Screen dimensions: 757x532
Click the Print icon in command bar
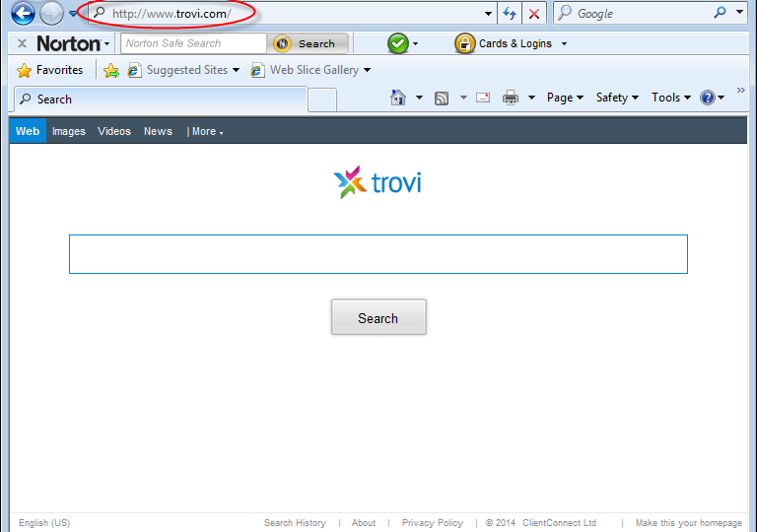coord(511,98)
